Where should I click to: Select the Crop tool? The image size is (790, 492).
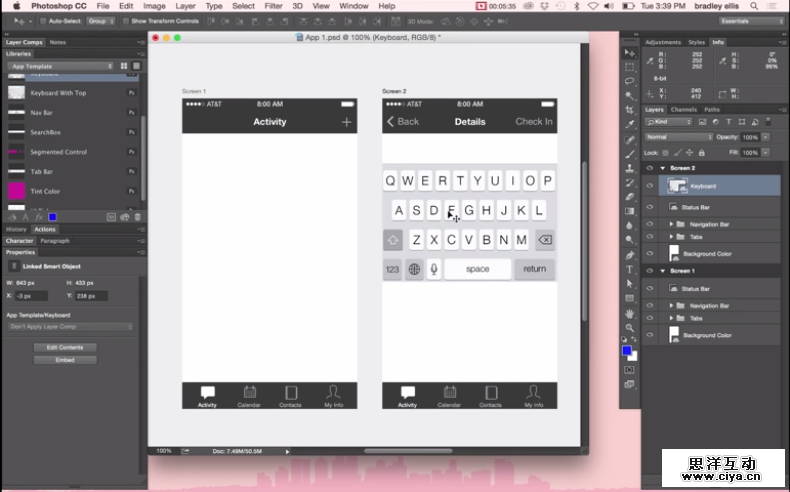[x=630, y=110]
